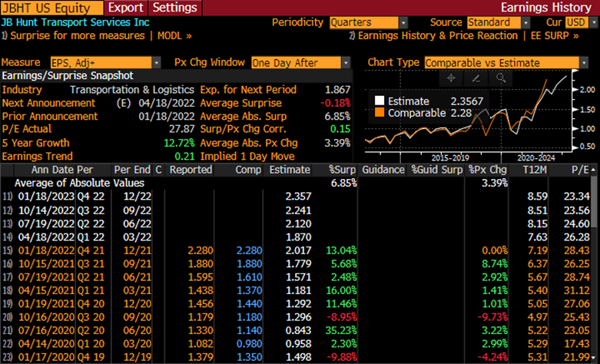The image size is (600, 364).
Task: Click the Average Surprise -0.18% value
Action: click(x=335, y=103)
